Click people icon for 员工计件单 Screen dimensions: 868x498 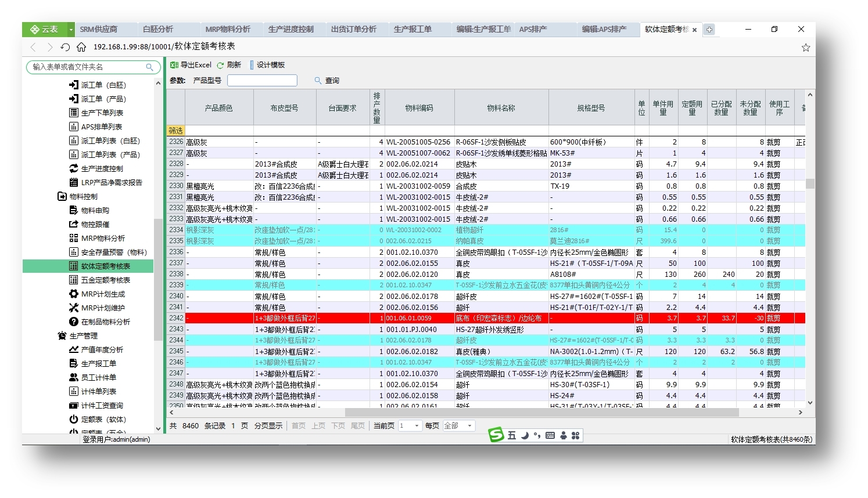click(x=74, y=377)
